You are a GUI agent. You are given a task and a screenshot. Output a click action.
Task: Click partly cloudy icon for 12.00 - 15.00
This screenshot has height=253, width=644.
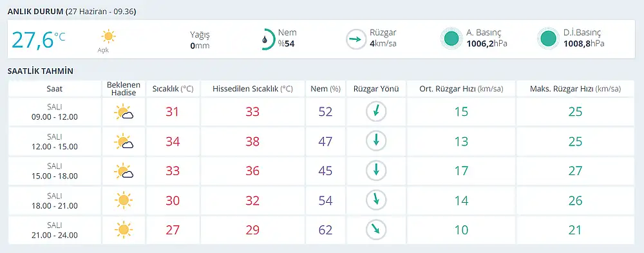point(124,142)
